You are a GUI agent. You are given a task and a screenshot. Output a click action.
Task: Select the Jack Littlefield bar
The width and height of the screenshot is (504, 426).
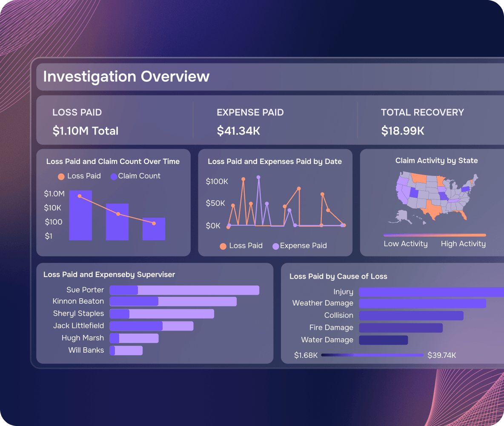152,326
